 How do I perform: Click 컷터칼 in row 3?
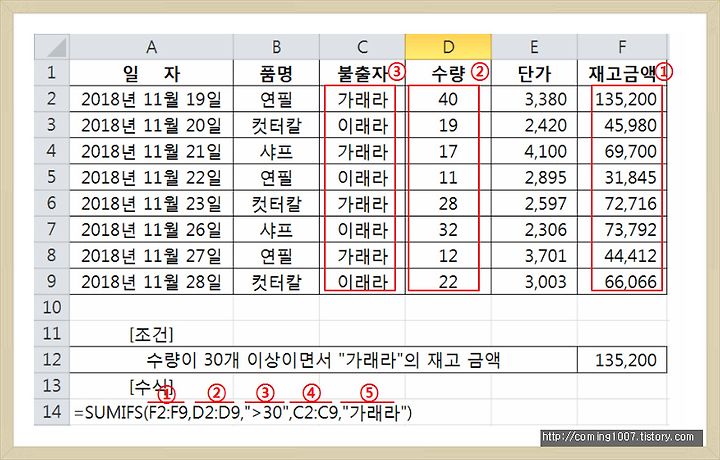276,125
